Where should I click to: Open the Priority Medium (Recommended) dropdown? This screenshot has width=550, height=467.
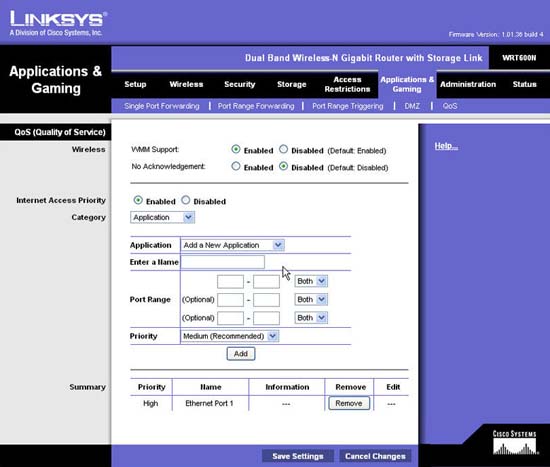(x=230, y=336)
